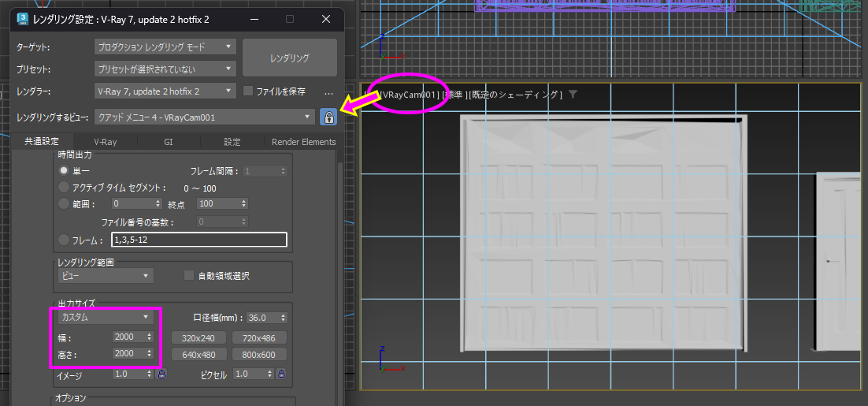Open the プリセット dropdown
Image resolution: width=868 pixels, height=406 pixels.
pyautogui.click(x=165, y=69)
